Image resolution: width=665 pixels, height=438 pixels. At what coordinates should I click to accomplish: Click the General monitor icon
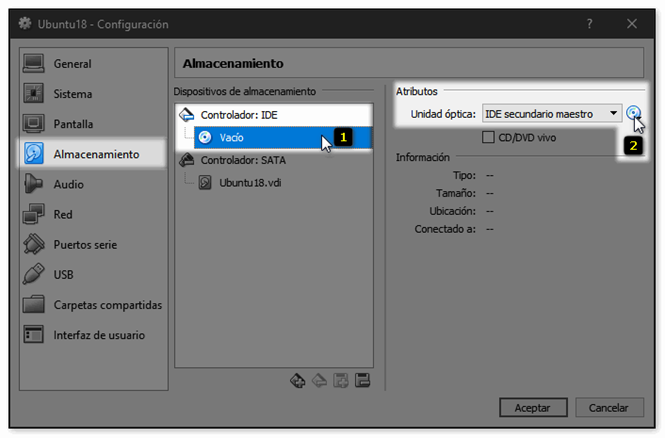[34, 64]
